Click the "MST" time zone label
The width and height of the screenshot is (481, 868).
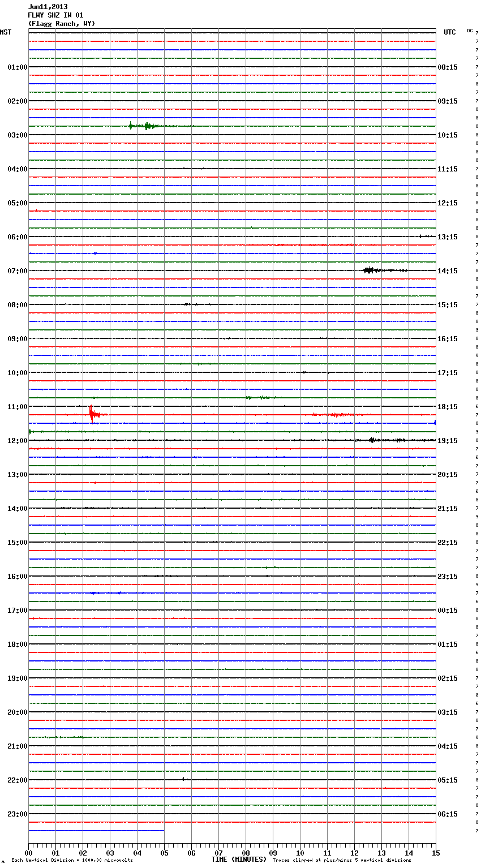tap(6, 32)
